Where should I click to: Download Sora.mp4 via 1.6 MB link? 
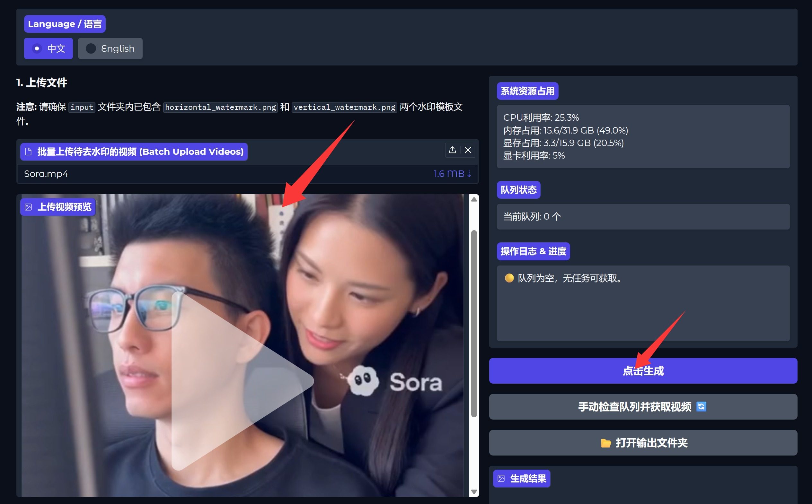[x=452, y=174]
